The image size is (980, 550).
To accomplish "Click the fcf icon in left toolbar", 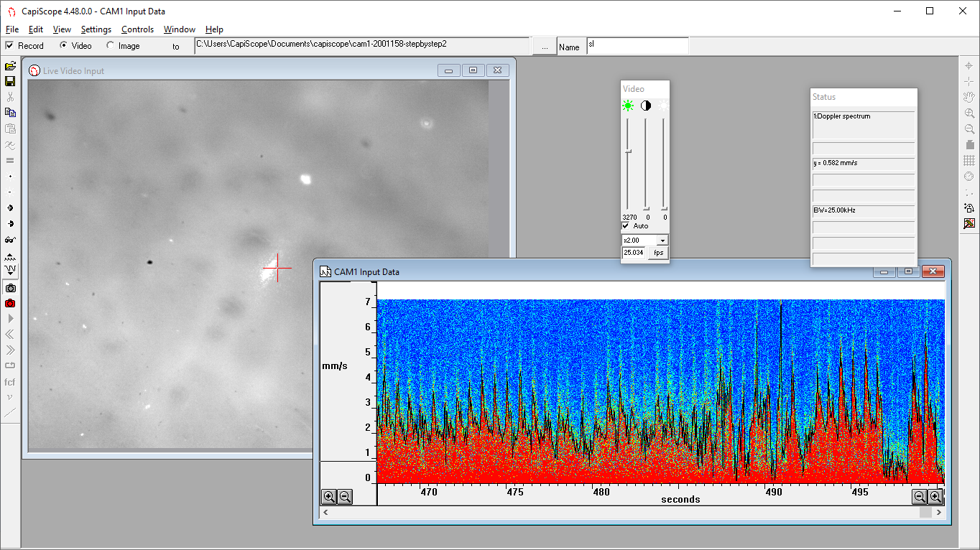I will (x=10, y=381).
